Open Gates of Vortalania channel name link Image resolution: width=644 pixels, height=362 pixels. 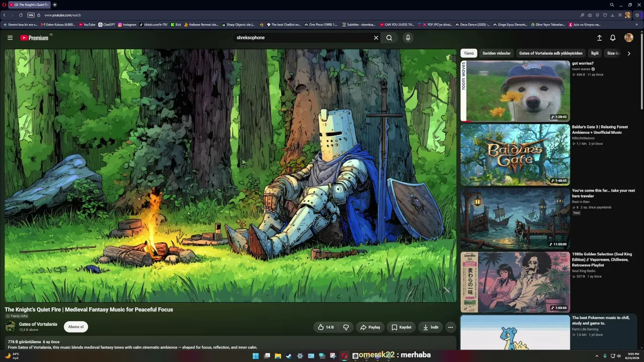click(x=38, y=324)
